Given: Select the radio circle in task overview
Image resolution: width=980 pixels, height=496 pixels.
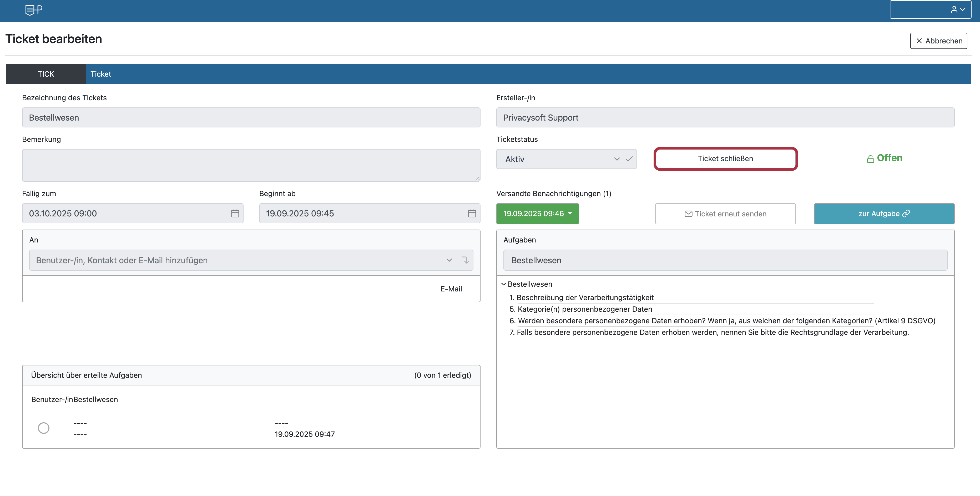Looking at the screenshot, I should pyautogui.click(x=44, y=428).
